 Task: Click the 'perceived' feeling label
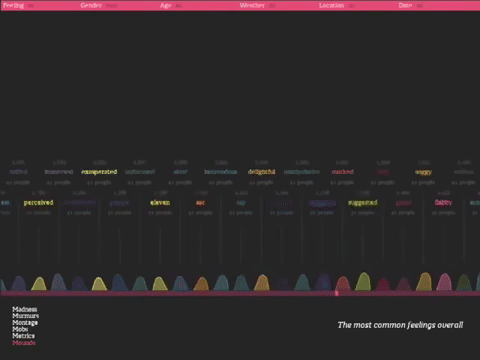[x=38, y=203]
